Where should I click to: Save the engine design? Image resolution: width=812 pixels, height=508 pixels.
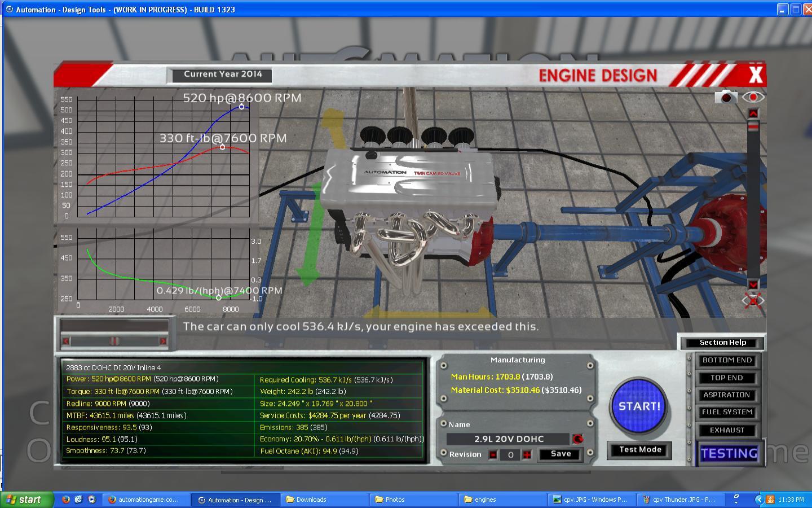560,454
